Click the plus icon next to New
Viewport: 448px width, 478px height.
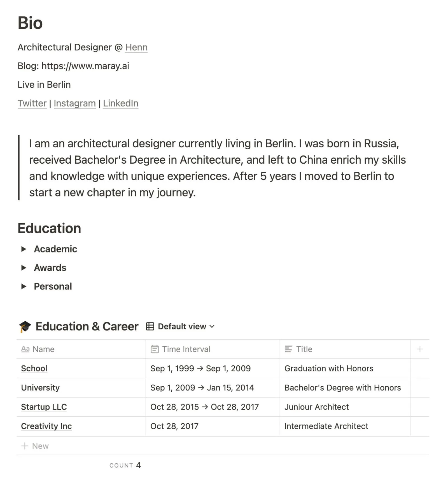pyautogui.click(x=25, y=446)
